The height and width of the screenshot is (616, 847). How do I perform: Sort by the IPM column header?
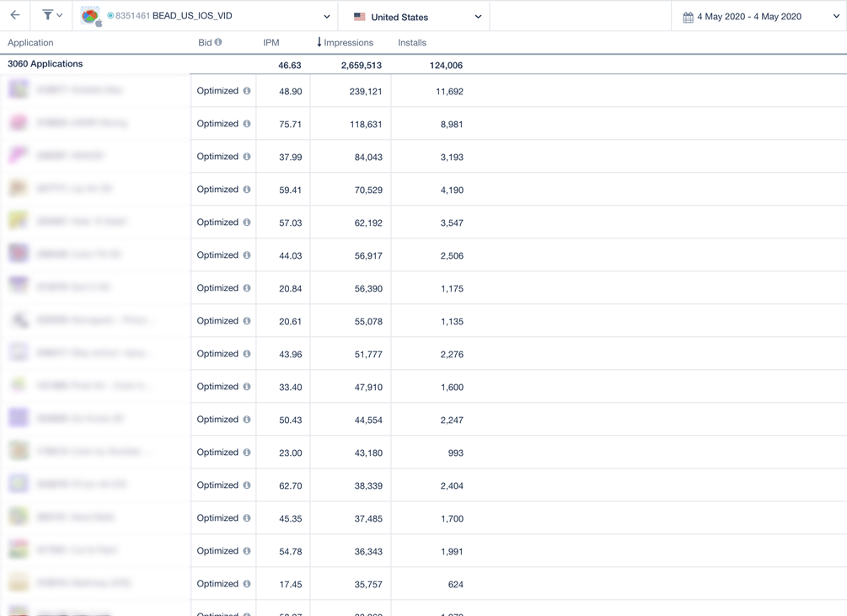271,43
